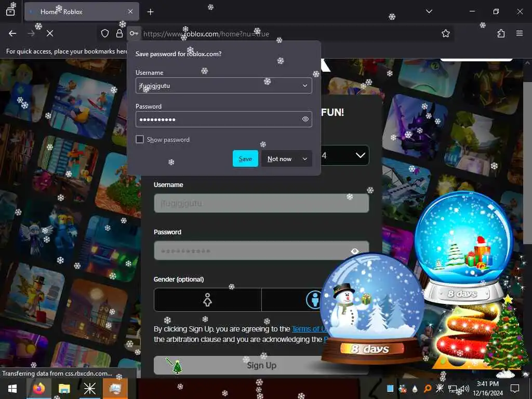Viewport: 532px width, 399px height.
Task: Click the water drop tray icon
Action: 415,389
